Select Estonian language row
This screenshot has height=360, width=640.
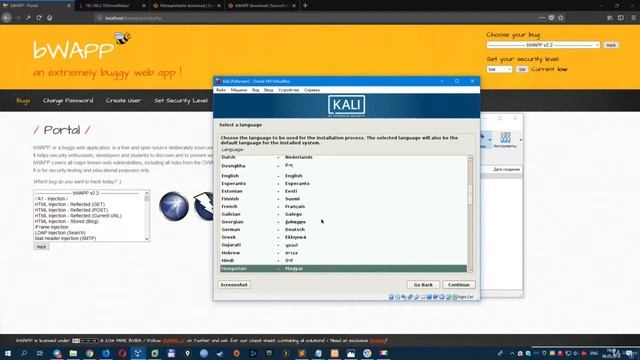pyautogui.click(x=343, y=191)
